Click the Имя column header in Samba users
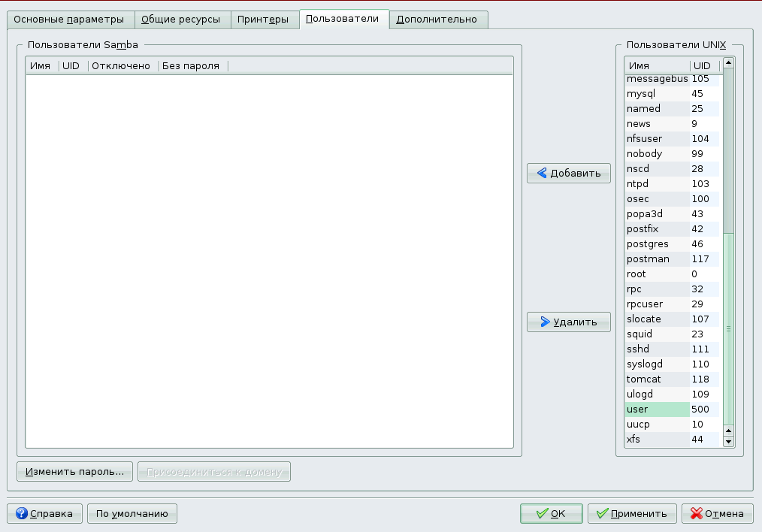The width and height of the screenshot is (762, 532). pyautogui.click(x=40, y=65)
